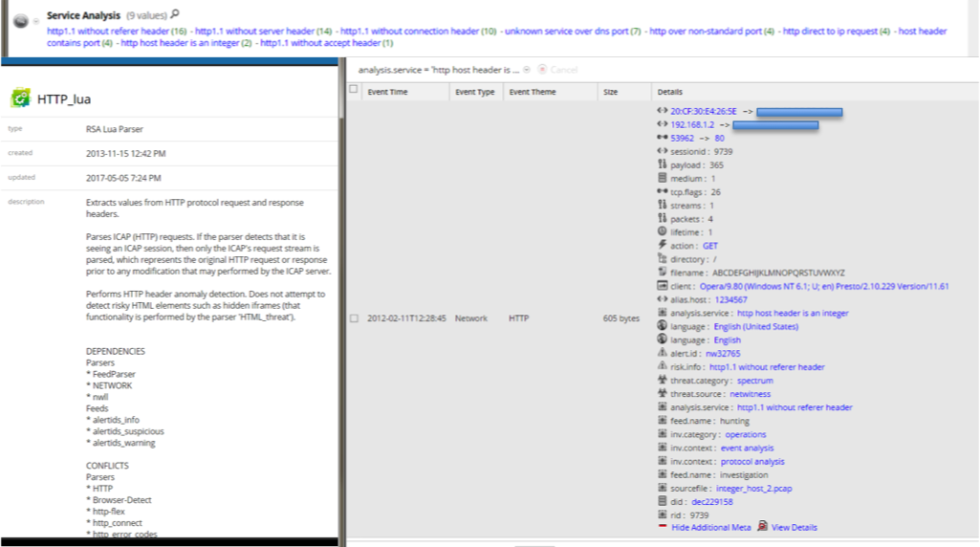This screenshot has height=547, width=980.
Task: Click the red minus Hide Additional Meta icon
Action: tap(662, 527)
